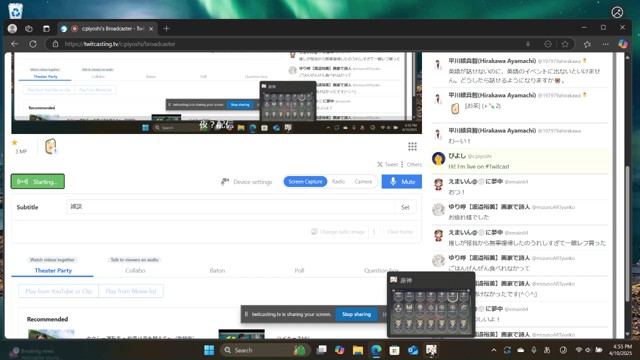Image resolution: width=640 pixels, height=360 pixels.
Task: Open the Poll tab
Action: [x=299, y=271]
